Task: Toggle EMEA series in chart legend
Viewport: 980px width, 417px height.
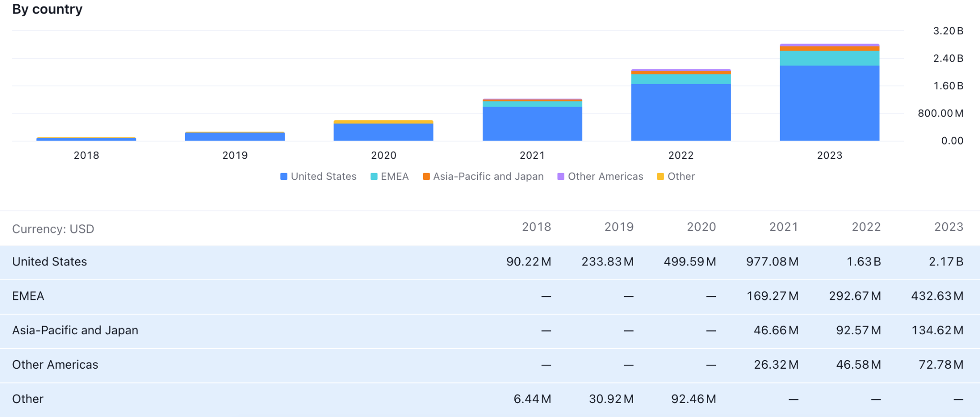Action: [x=390, y=176]
